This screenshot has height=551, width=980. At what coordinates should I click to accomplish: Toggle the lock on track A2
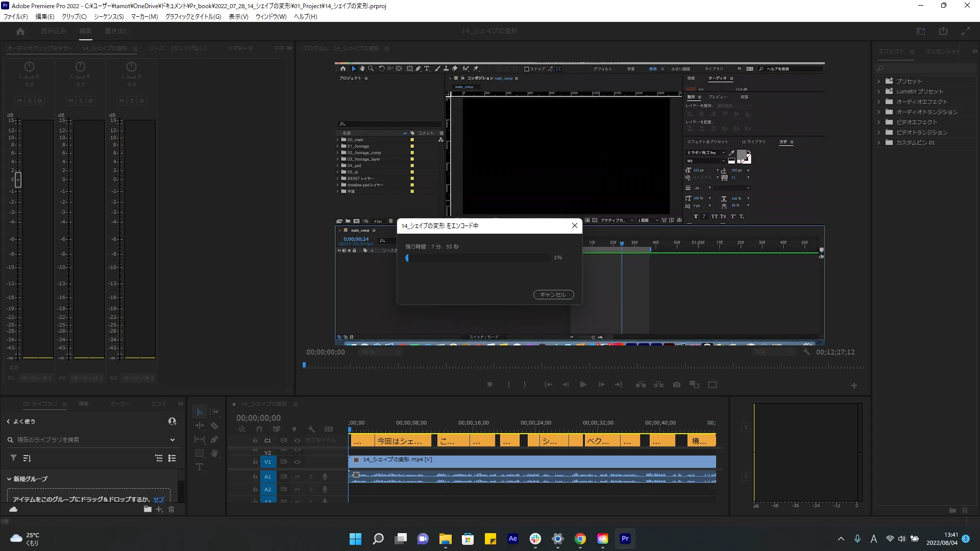(x=255, y=489)
